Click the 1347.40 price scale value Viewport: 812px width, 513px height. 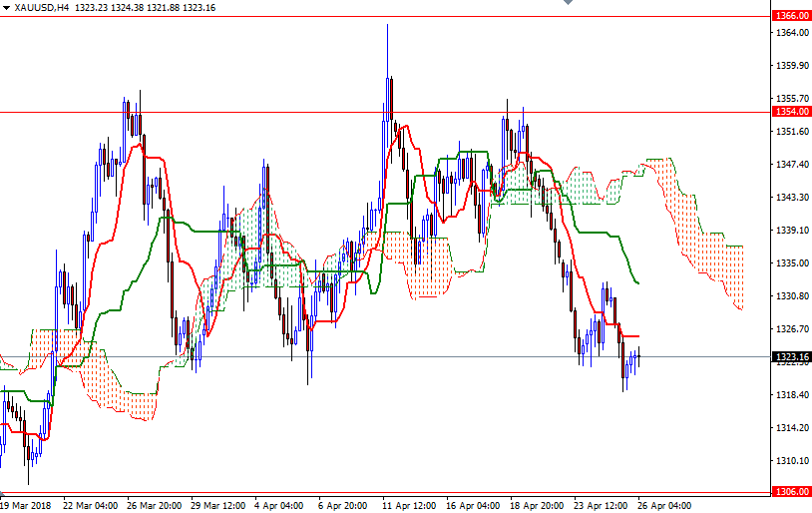click(790, 165)
